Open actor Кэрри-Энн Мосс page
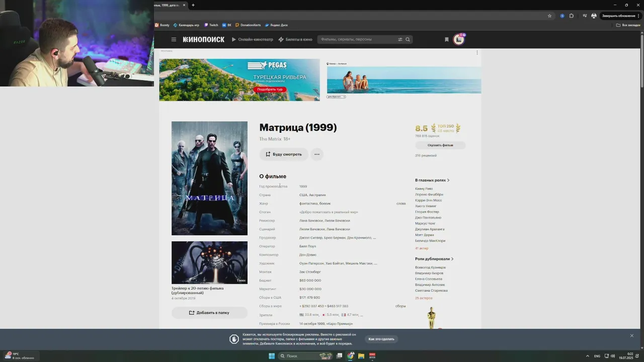Viewport: 644px width, 362px height. pos(428,200)
